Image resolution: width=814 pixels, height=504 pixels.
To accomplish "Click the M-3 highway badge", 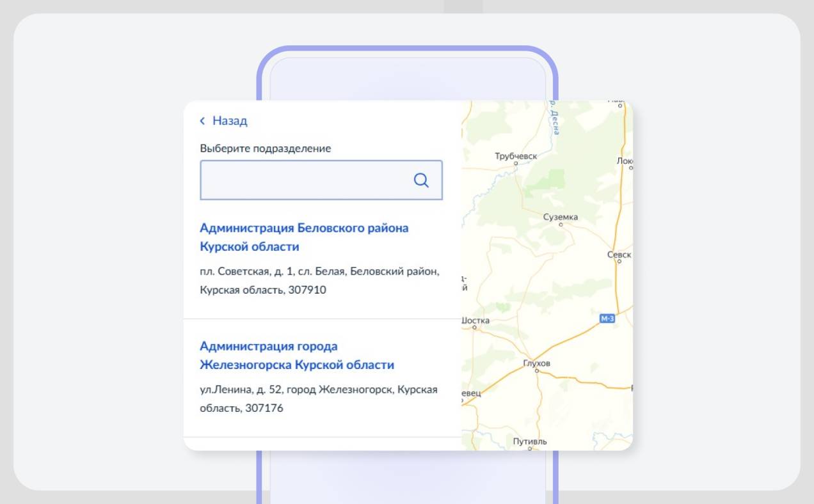I will 607,318.
